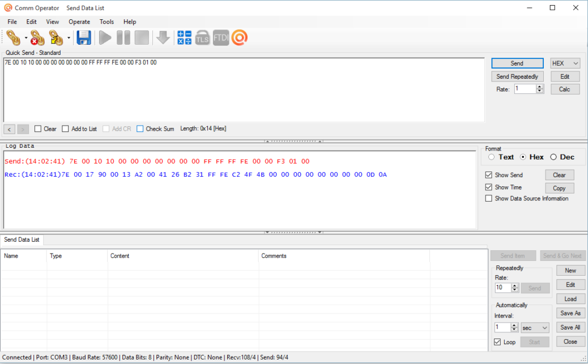588x364 pixels.
Task: Open dropdown arrow beside open connection icon
Action: click(26, 38)
